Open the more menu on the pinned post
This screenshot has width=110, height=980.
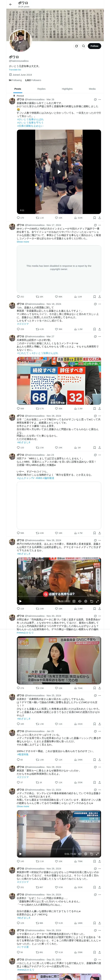coord(99,100)
